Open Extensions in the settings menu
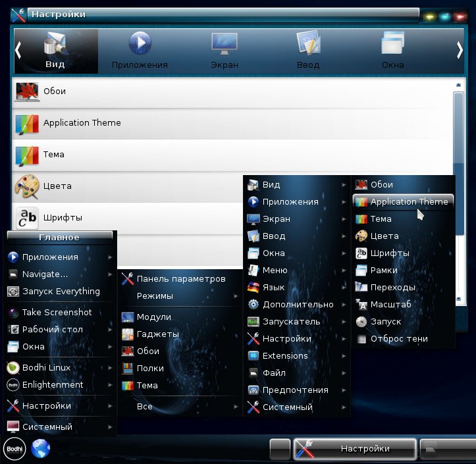This screenshot has width=476, height=464. pyautogui.click(x=296, y=355)
